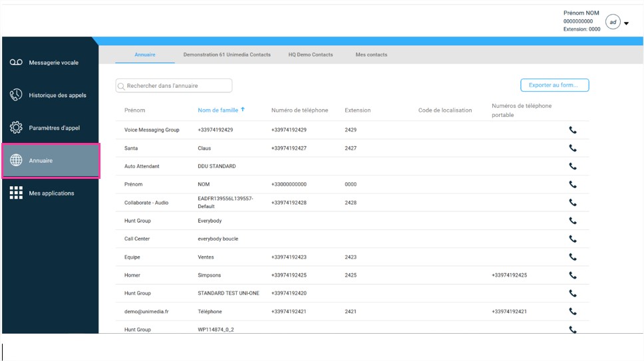Open Historique des appels section
The height and width of the screenshot is (361, 644).
pyautogui.click(x=50, y=95)
